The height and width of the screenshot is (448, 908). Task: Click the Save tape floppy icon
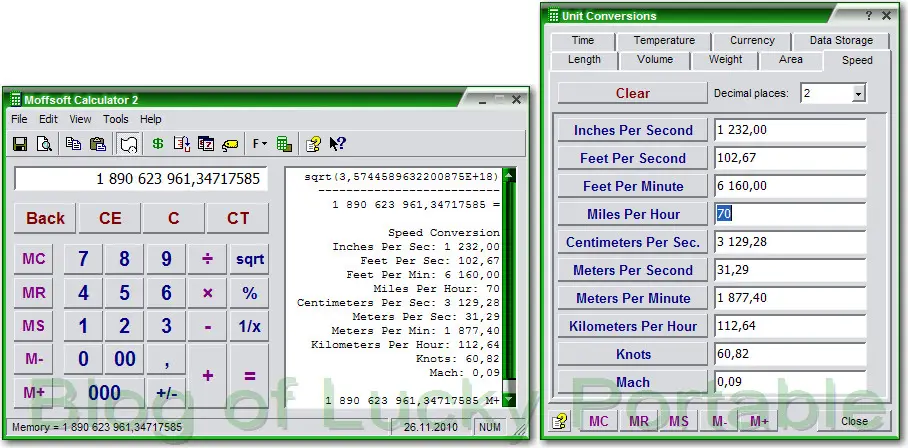click(x=20, y=144)
